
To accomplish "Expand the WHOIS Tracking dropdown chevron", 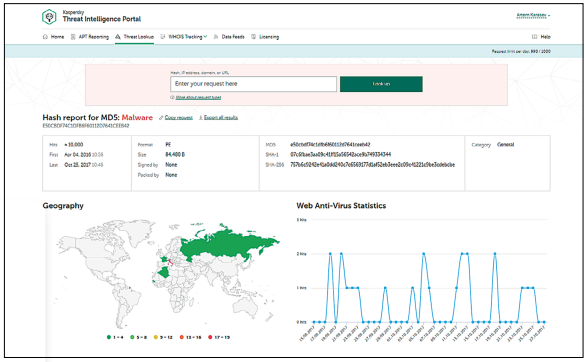I will coord(205,37).
